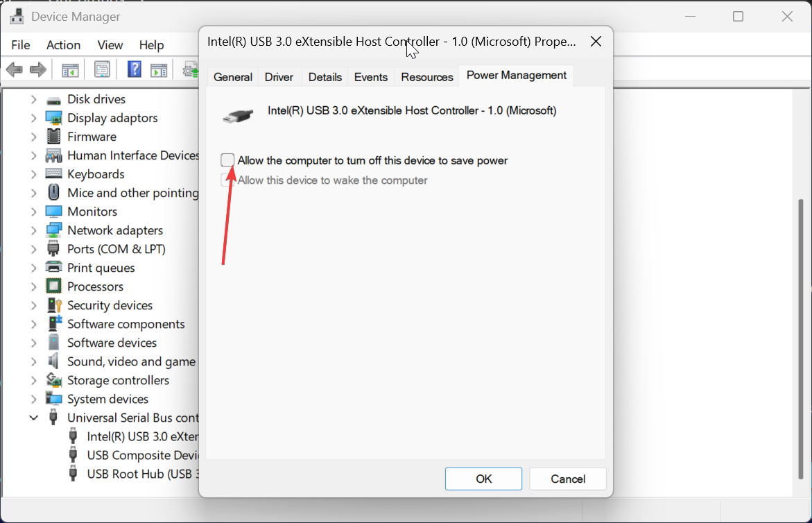Select the Processors icon
The image size is (812, 523).
click(x=53, y=286)
